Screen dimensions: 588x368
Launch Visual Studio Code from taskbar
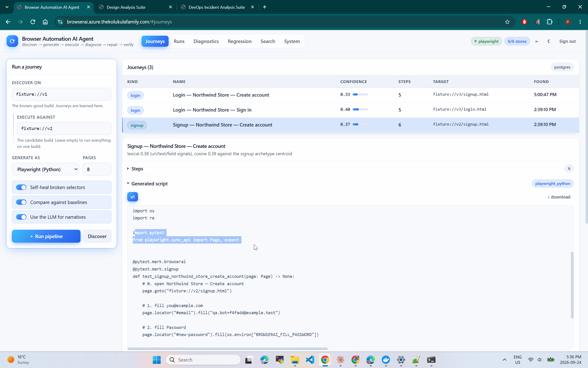[310, 360]
